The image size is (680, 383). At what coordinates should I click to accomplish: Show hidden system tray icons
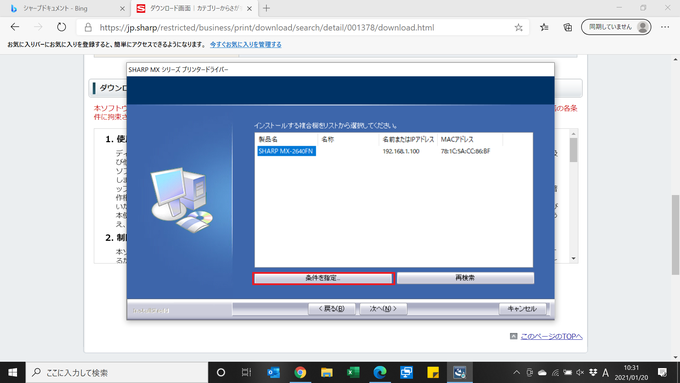pyautogui.click(x=517, y=372)
